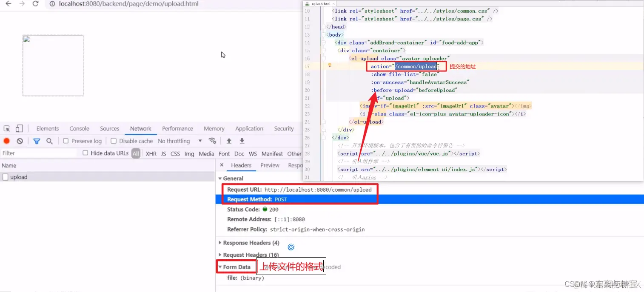Click the file: (binary) entry

coord(245,278)
